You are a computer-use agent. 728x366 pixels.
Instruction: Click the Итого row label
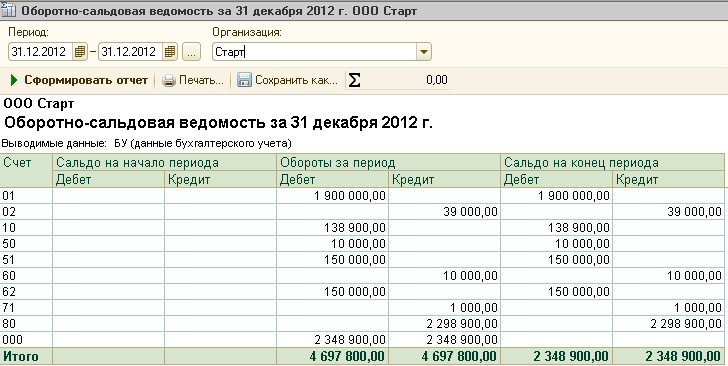(21, 356)
